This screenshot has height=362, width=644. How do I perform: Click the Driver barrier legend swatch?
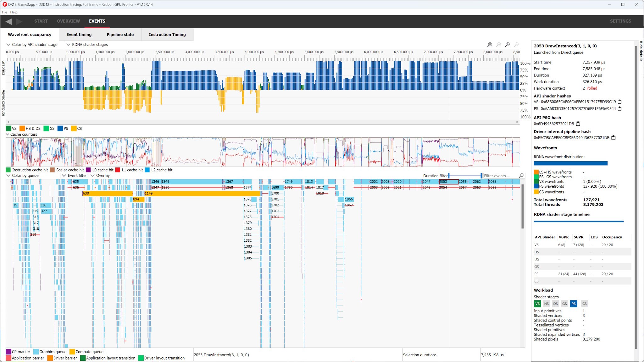point(50,358)
